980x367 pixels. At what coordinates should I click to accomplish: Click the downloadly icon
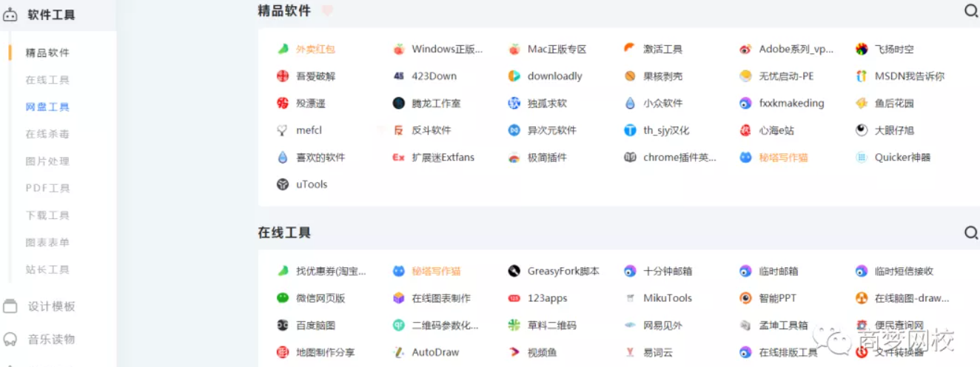point(514,76)
